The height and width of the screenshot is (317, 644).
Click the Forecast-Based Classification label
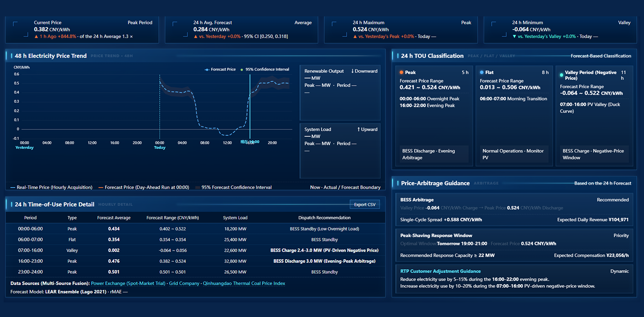601,56
